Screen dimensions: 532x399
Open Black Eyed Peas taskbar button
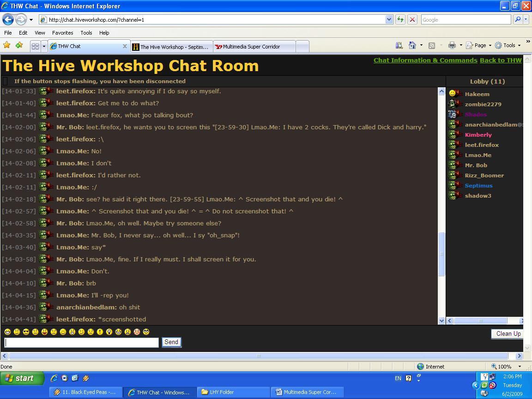pyautogui.click(x=85, y=392)
